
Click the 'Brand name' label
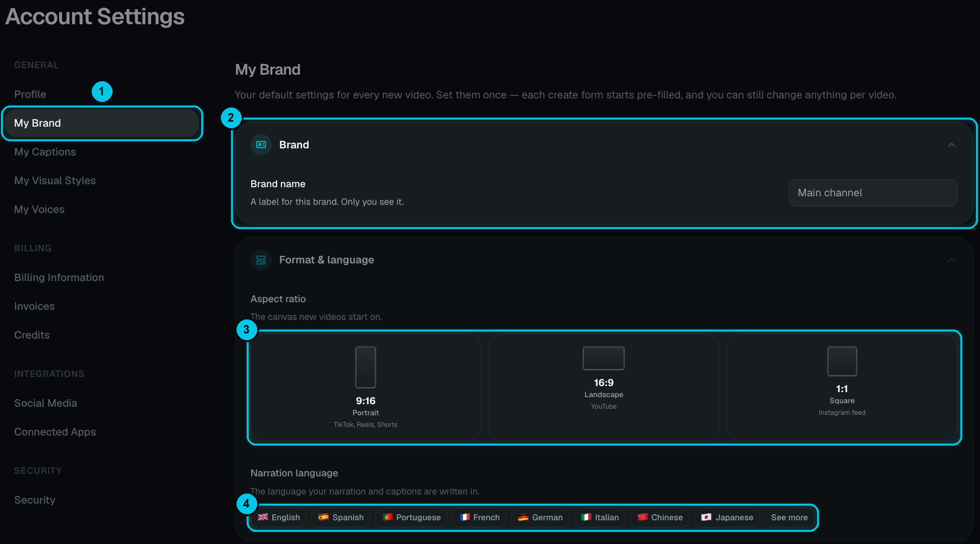(278, 184)
